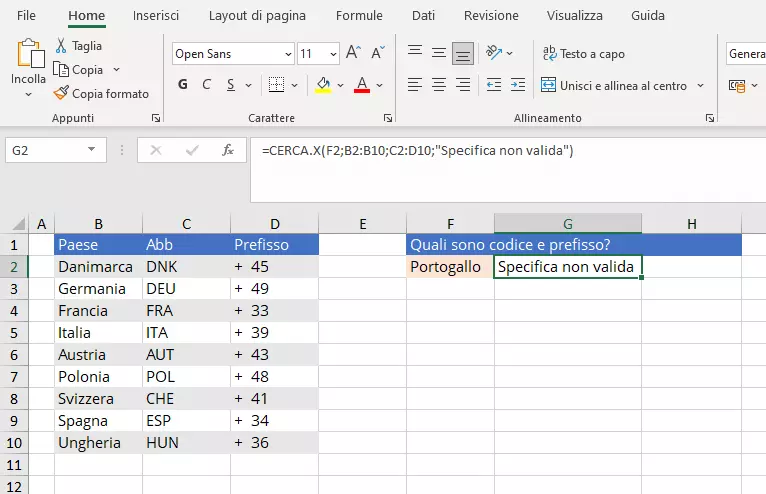The height and width of the screenshot is (494, 766).
Task: Select the prefix cell + 39
Action: coord(275,333)
